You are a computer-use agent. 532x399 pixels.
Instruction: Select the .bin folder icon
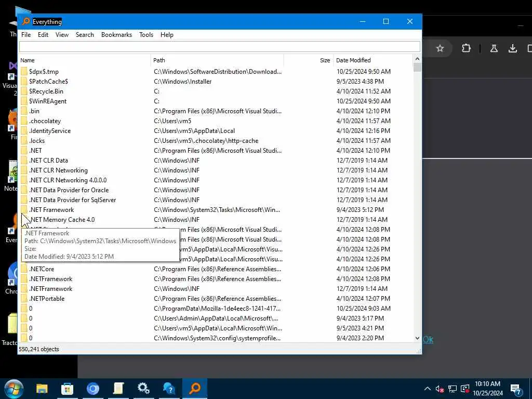(x=24, y=111)
